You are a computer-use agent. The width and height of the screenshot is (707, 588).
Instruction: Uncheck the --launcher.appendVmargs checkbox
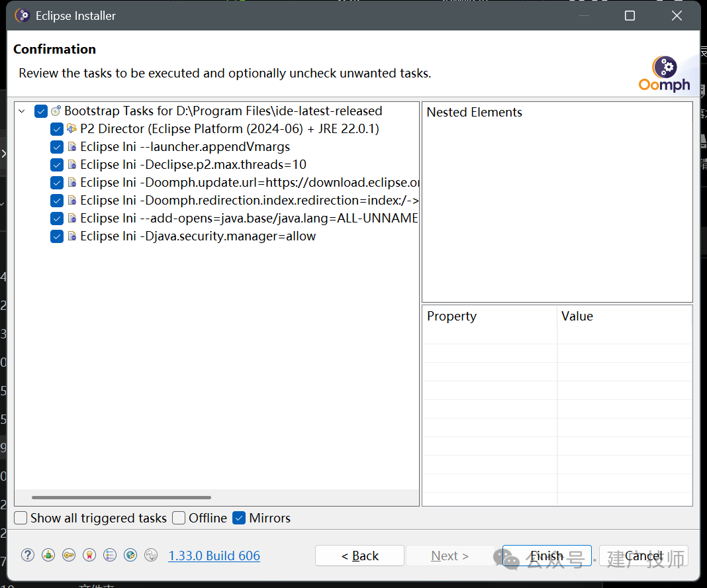point(57,147)
